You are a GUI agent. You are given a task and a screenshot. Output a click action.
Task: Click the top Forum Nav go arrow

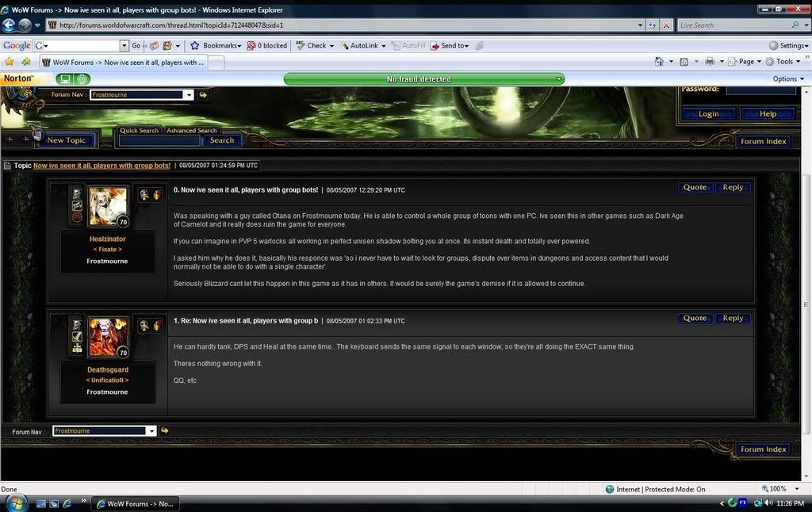(202, 95)
